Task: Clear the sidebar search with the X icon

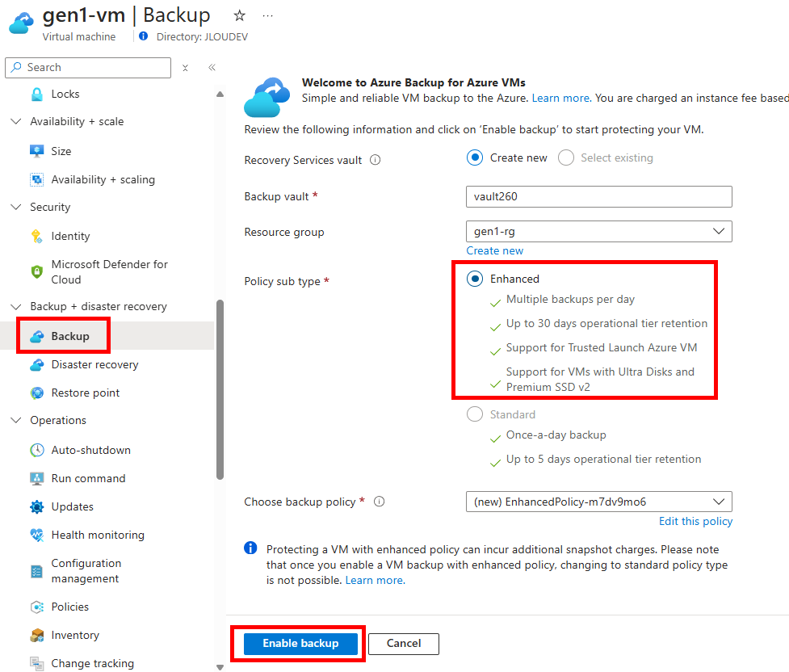Action: pyautogui.click(x=185, y=68)
